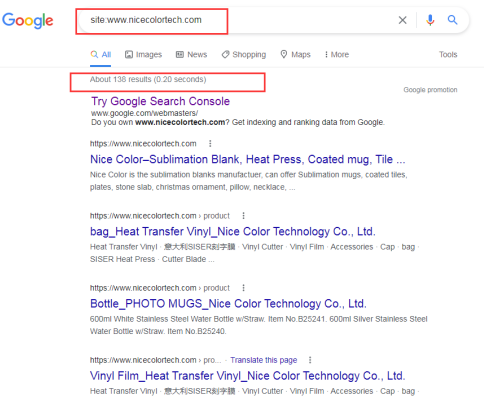Switch to the Images tab
This screenshot has width=484, height=398.
[x=143, y=54]
